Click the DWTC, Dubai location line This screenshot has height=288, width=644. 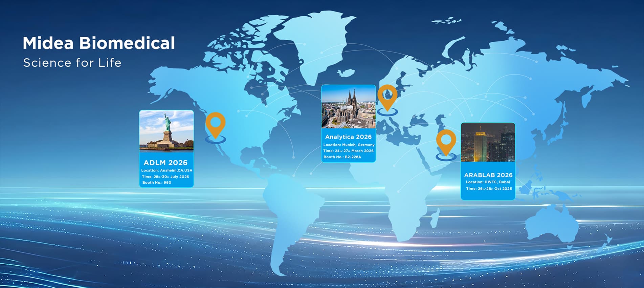coord(488,182)
